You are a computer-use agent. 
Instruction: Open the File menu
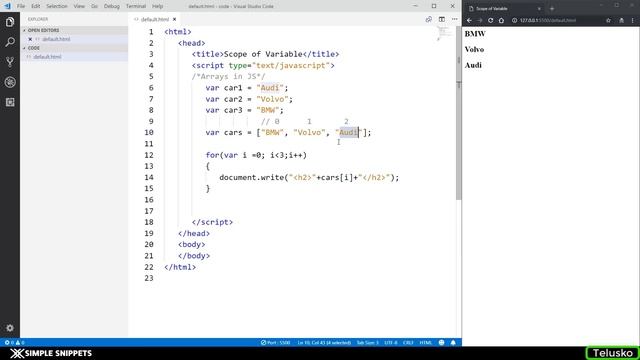(21, 6)
